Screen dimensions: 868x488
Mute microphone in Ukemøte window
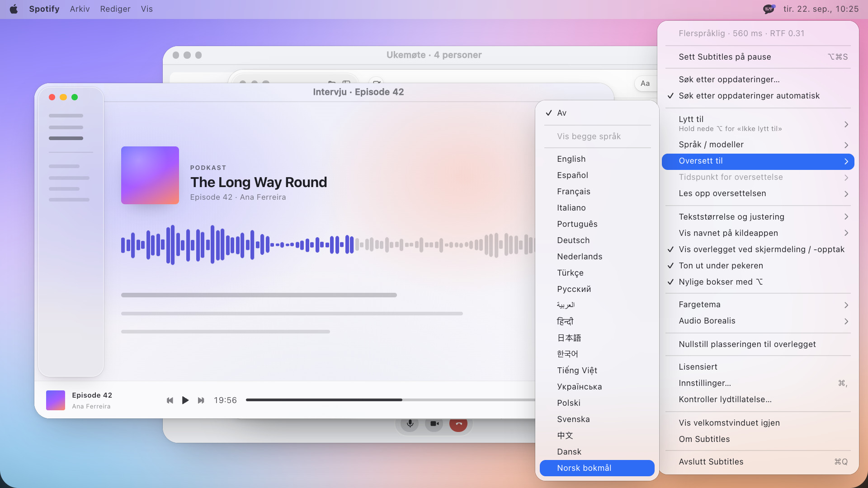click(x=410, y=424)
